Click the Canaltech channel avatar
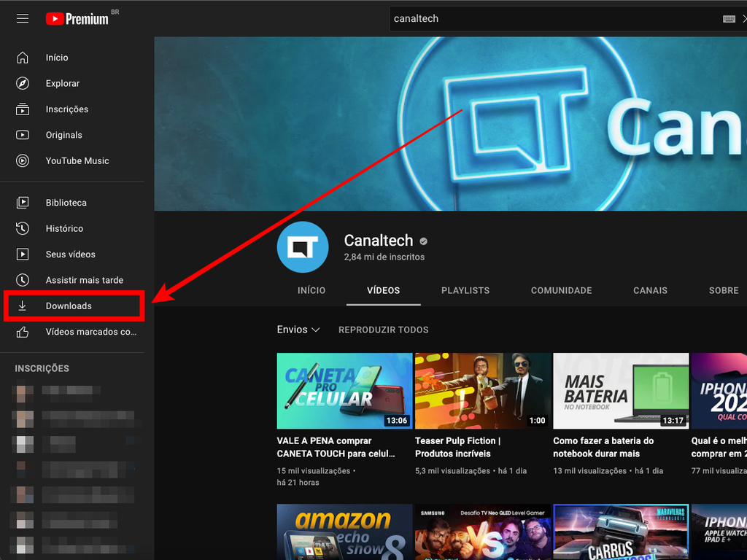The height and width of the screenshot is (560, 747). 303,246
